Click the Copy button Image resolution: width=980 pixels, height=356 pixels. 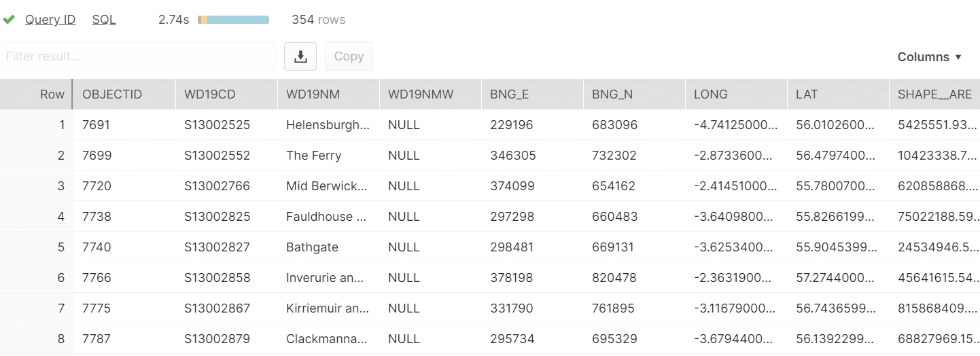tap(349, 56)
